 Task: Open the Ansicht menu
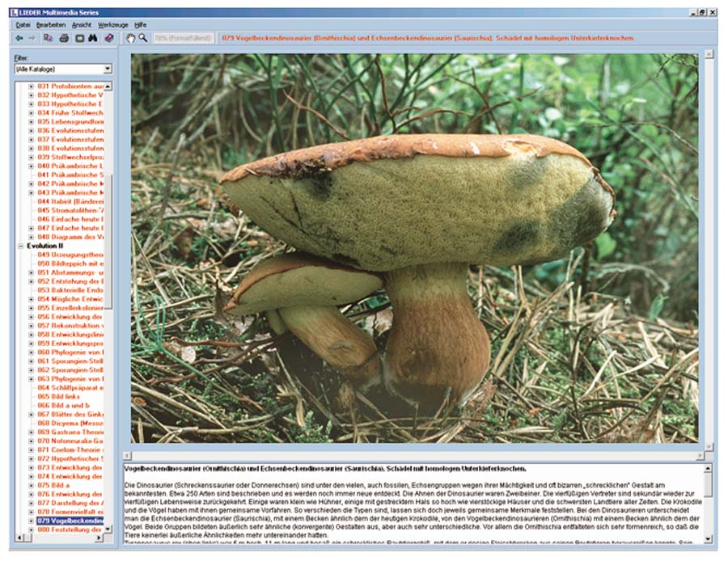82,25
